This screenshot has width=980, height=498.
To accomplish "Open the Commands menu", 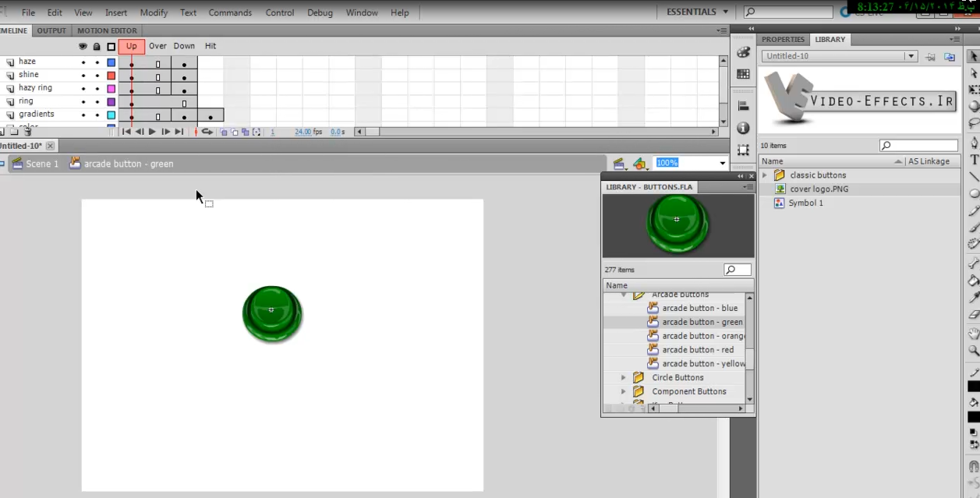I will (x=230, y=12).
